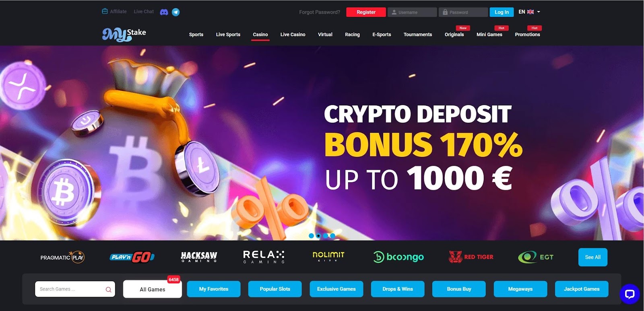This screenshot has height=311, width=644.
Task: Focus the Username input field
Action: coord(412,12)
